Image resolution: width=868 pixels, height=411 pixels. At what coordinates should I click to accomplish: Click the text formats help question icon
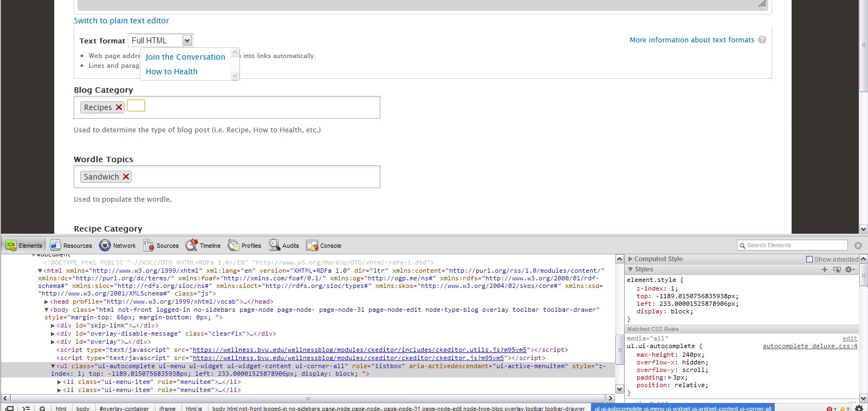point(762,40)
